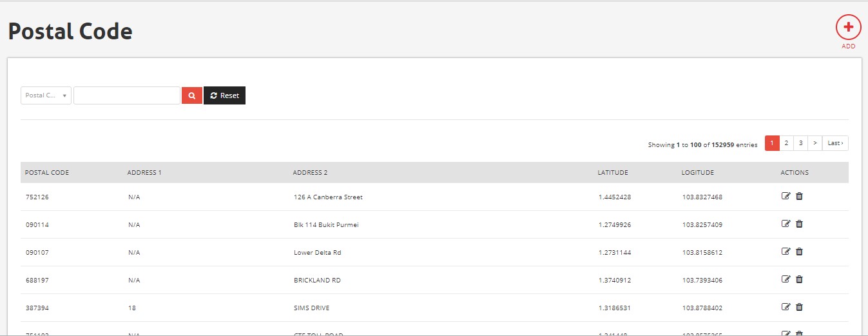
Task: Go to page 2 of results
Action: click(x=786, y=143)
